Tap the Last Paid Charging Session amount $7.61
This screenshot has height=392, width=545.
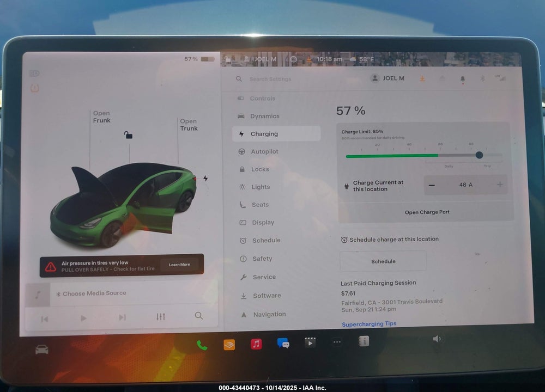click(348, 293)
